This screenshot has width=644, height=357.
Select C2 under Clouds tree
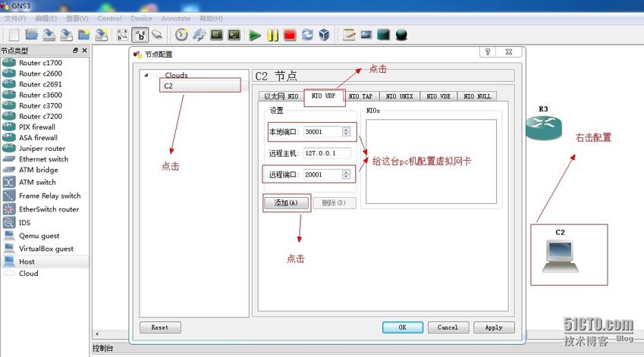pyautogui.click(x=200, y=86)
